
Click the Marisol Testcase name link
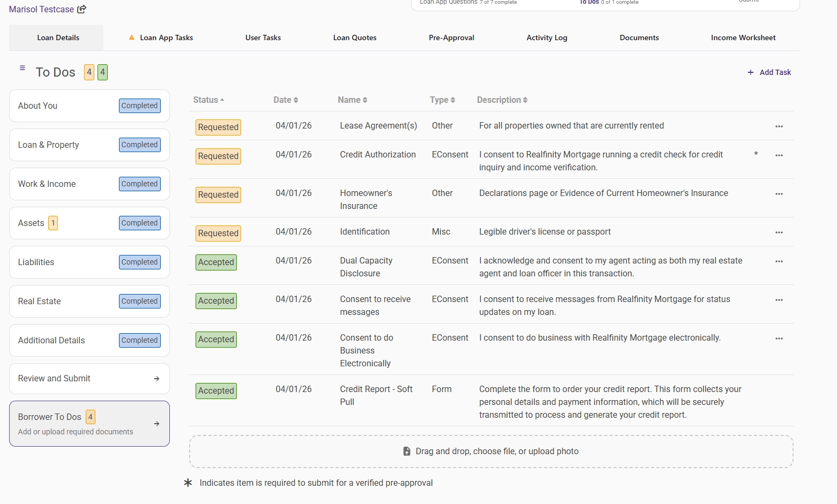(x=41, y=9)
